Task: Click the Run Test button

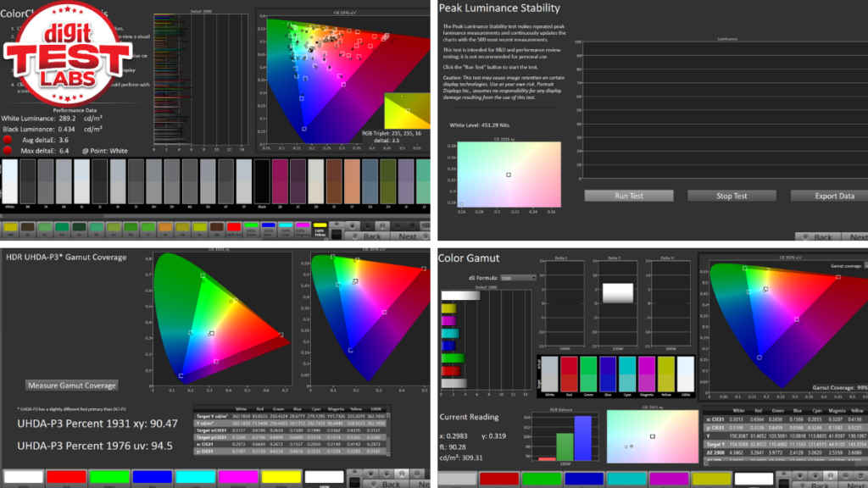Action: coord(629,196)
